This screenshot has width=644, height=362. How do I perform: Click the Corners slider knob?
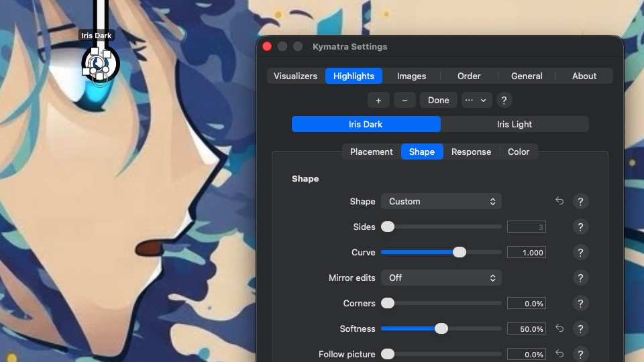pos(388,303)
